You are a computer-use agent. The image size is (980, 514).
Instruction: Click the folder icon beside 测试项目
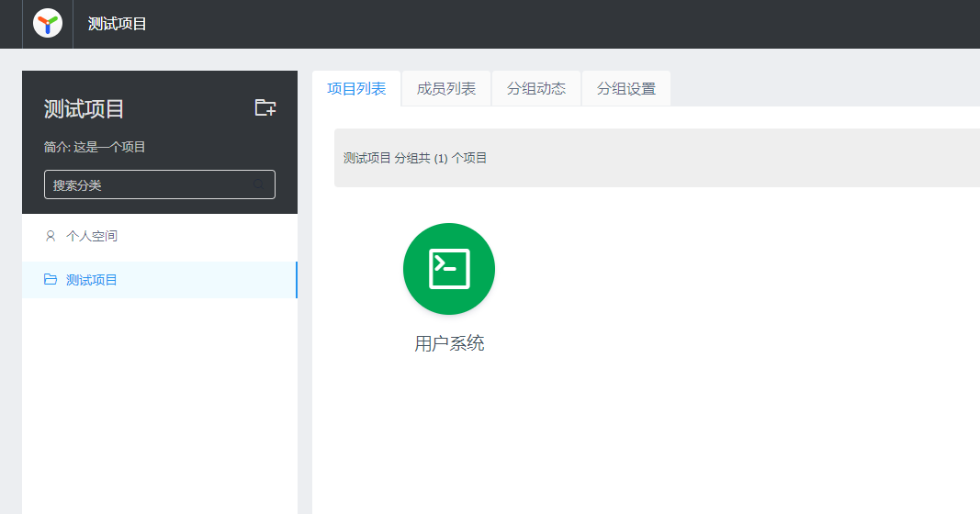pyautogui.click(x=51, y=280)
